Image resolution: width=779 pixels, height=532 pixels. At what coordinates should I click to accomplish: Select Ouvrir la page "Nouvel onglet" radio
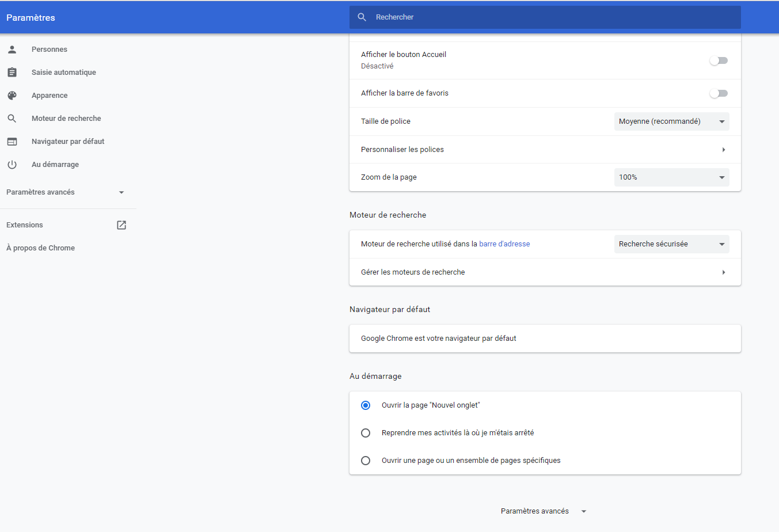pyautogui.click(x=366, y=405)
